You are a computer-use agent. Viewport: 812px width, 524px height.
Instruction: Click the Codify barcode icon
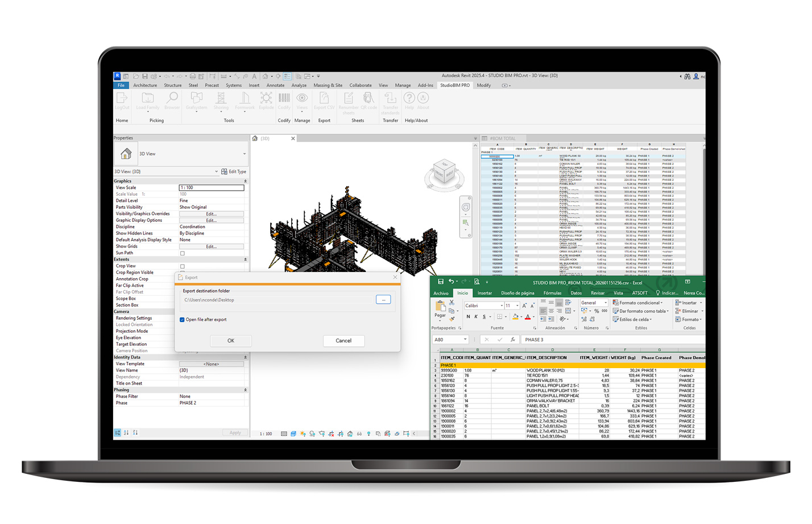point(284,100)
